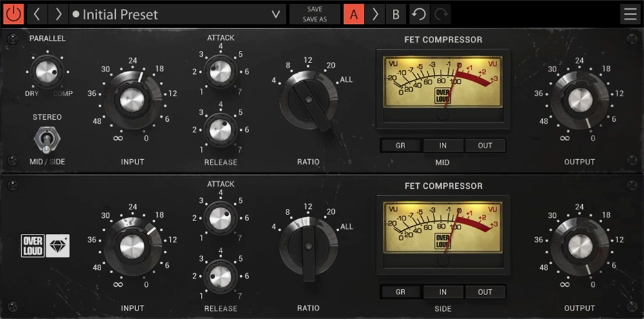Click the MID ratio 4 label

[x=274, y=80]
